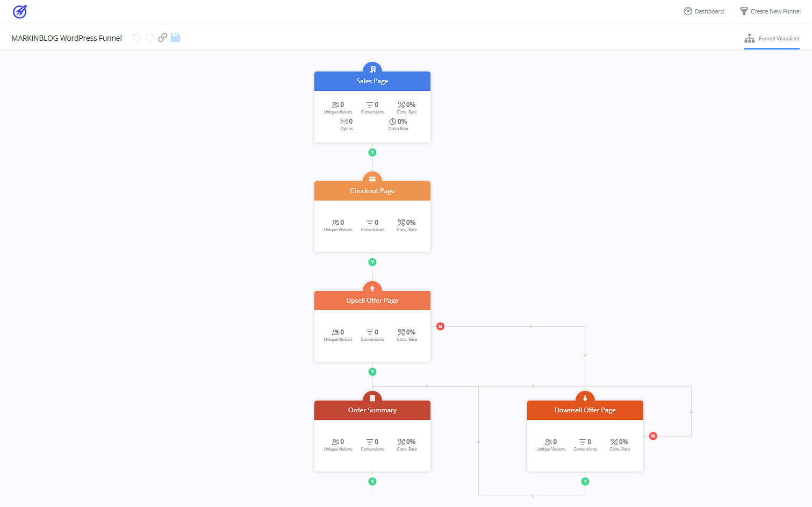Toggle the Y connector below Sales Page
This screenshot has width=812, height=507.
click(x=372, y=152)
